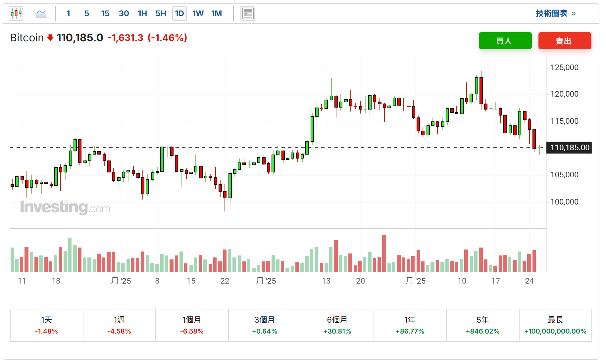Choose the 15 minute interval
The height and width of the screenshot is (364, 606).
coord(105,14)
